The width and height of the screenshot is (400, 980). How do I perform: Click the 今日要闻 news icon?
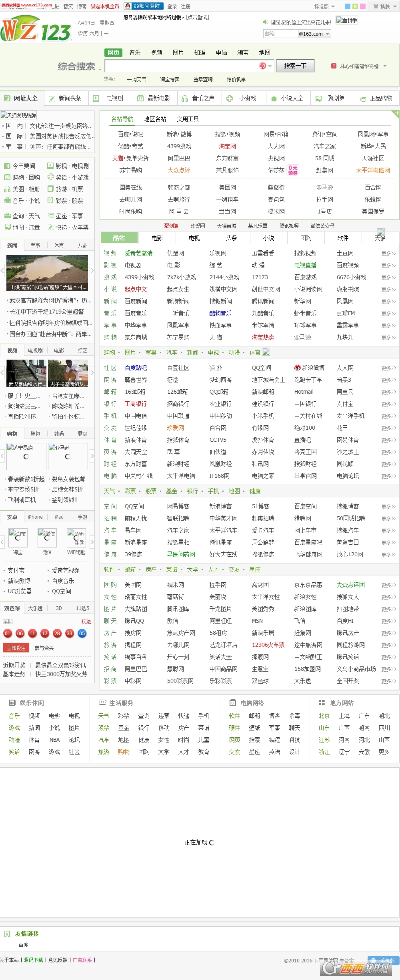7,166
